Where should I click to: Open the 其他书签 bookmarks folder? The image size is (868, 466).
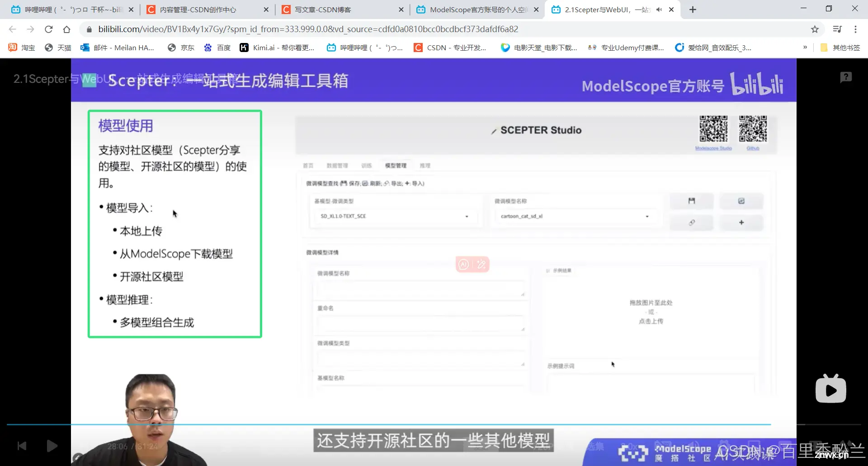[x=840, y=48]
